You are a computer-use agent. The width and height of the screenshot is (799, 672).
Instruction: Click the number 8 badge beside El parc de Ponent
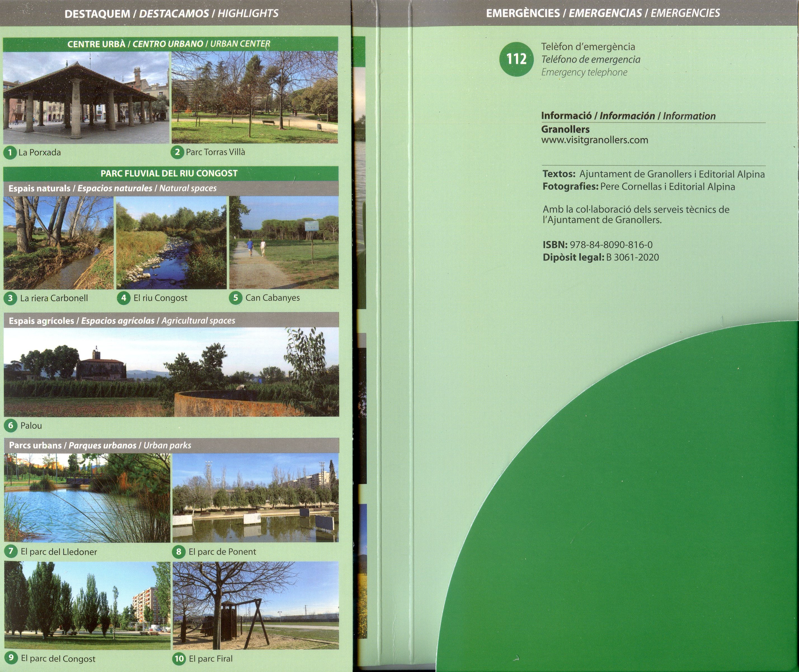coord(178,552)
